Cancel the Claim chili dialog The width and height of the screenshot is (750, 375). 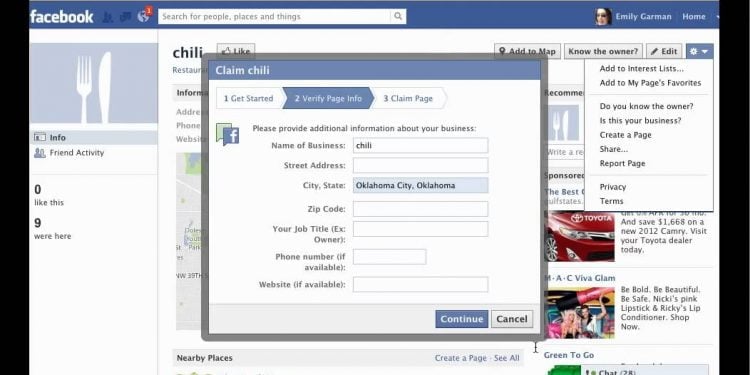pos(512,319)
